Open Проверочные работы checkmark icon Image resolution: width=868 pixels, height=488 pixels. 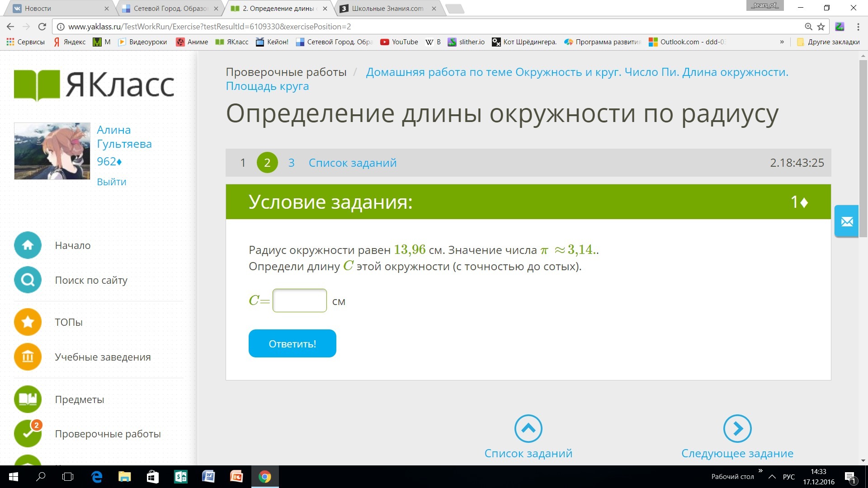pos(28,434)
